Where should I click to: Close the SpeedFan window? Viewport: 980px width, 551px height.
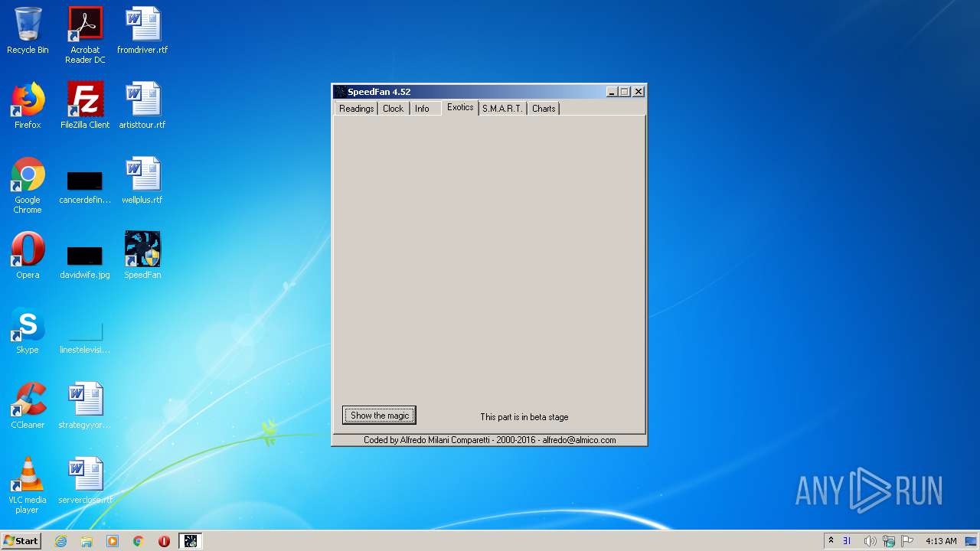[x=639, y=92]
